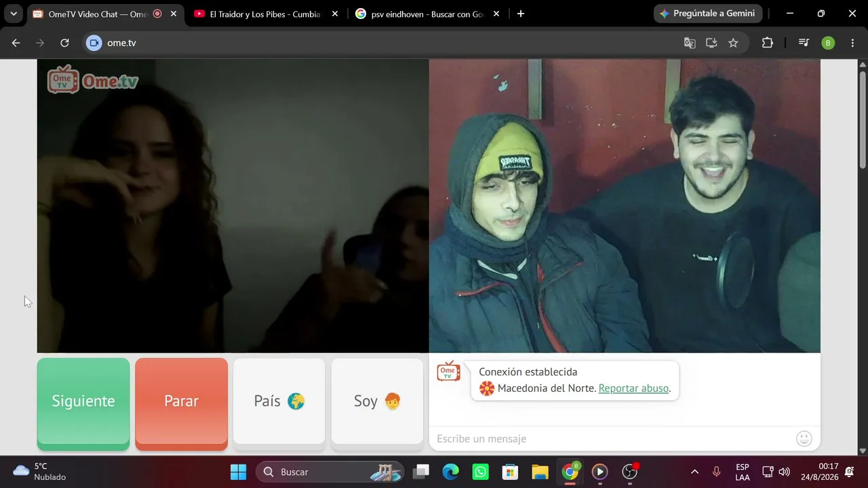Click the install app icon in address bar
This screenshot has height=488, width=868.
[x=711, y=43]
